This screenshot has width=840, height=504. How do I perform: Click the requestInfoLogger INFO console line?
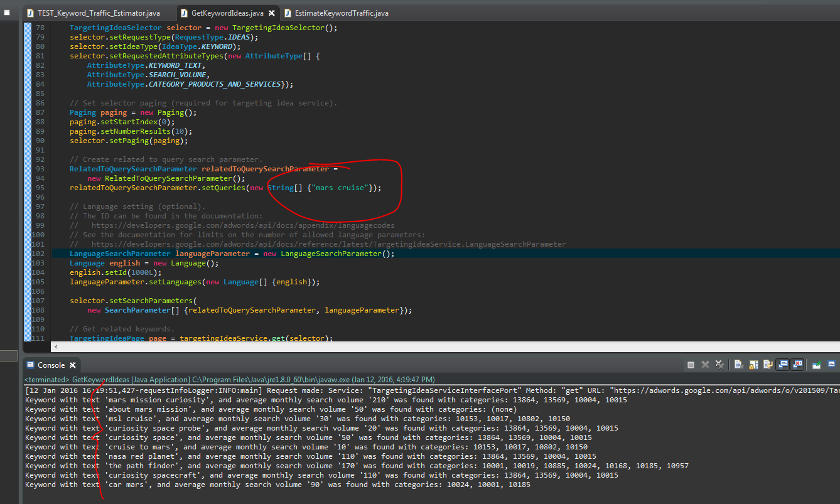pos(432,390)
